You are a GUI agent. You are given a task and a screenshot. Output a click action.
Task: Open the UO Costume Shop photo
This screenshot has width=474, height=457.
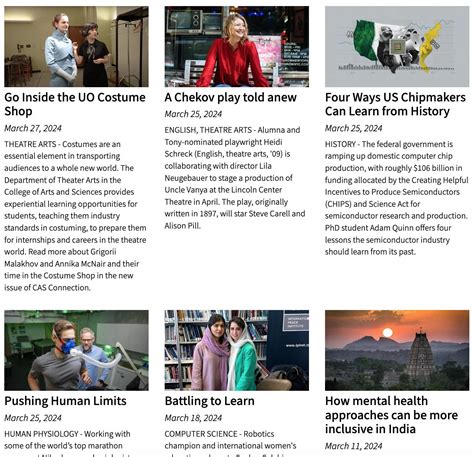[x=76, y=46]
